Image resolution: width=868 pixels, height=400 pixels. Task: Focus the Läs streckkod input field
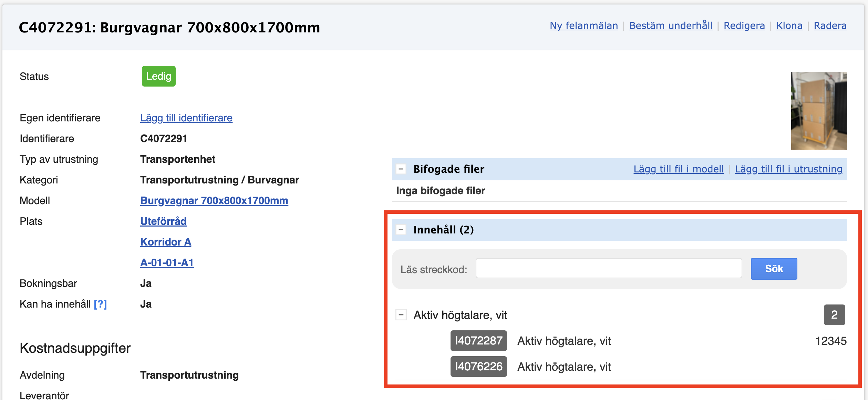pyautogui.click(x=609, y=269)
